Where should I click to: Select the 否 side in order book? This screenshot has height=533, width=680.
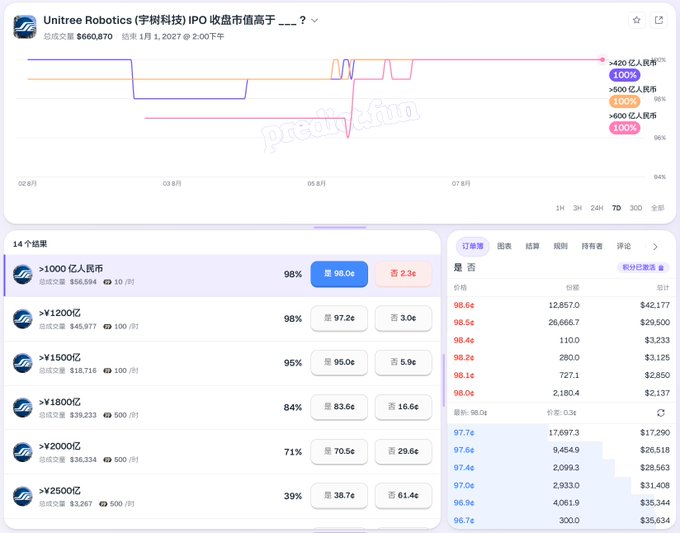471,268
